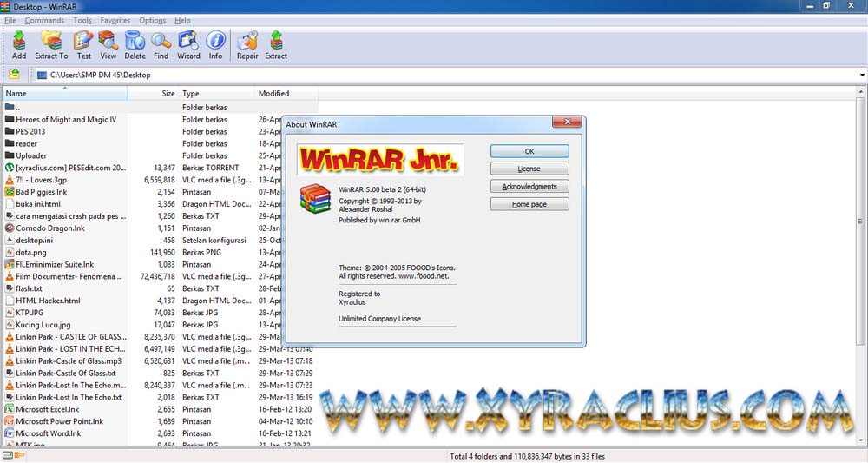Click the WinRAR books icon in About dialog
This screenshot has width=868, height=463.
tap(315, 199)
